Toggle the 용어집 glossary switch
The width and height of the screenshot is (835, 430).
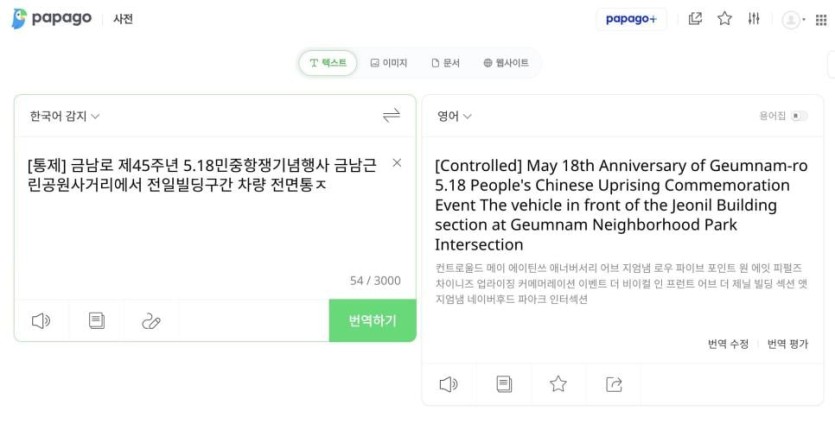(798, 116)
